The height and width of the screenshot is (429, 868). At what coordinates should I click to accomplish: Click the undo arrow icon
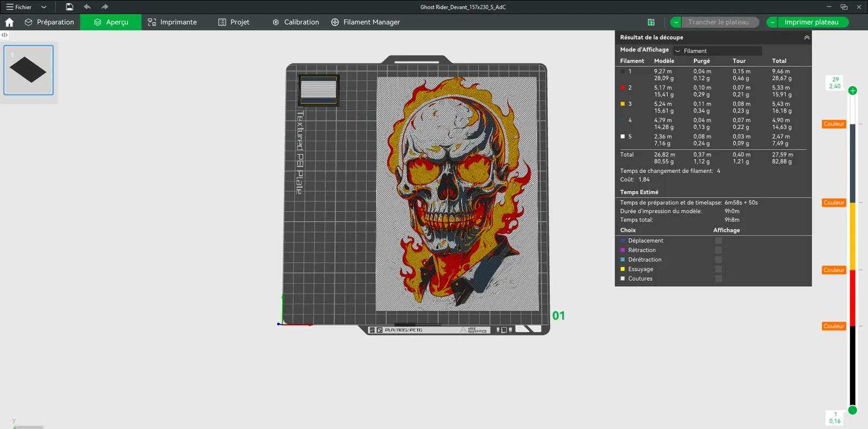87,7
